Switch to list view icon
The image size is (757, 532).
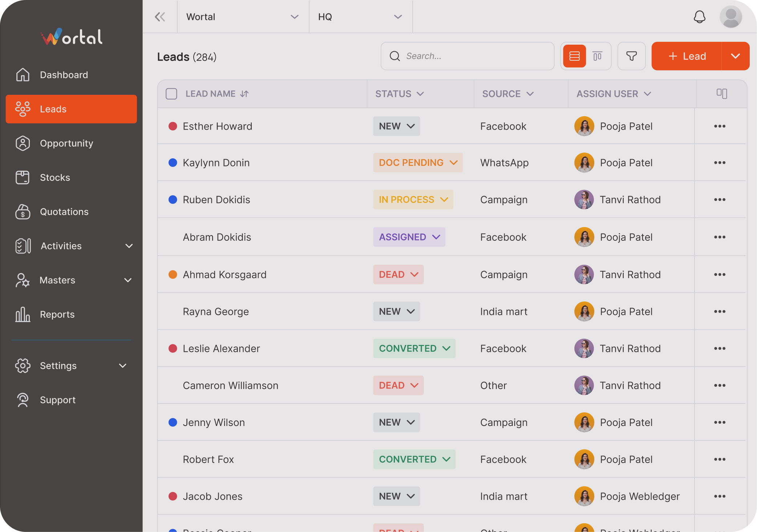(574, 56)
